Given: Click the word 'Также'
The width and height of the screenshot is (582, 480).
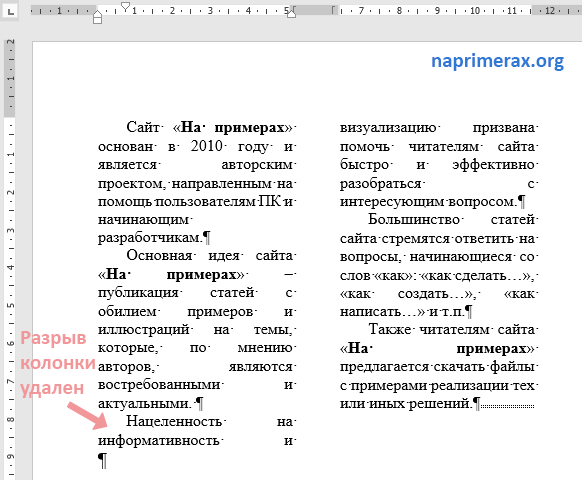Looking at the screenshot, I should tap(389, 329).
